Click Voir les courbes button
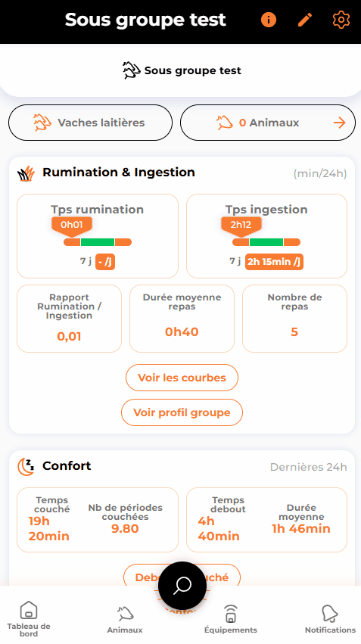The width and height of the screenshot is (361, 644). (x=182, y=378)
